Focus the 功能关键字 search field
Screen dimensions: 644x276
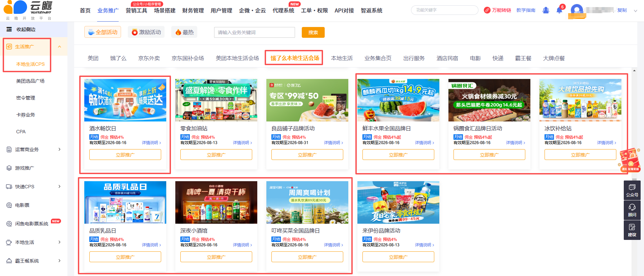(444, 10)
